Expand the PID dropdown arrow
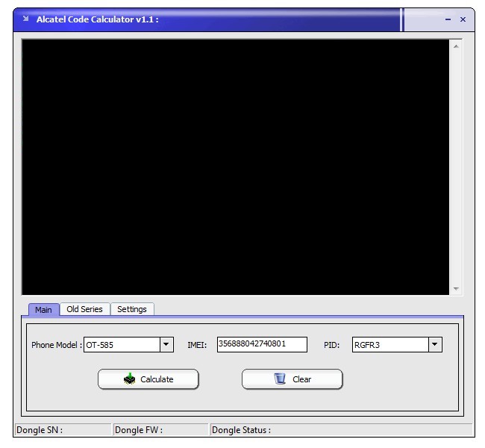Viewport: 485px width, 448px height. tap(435, 344)
